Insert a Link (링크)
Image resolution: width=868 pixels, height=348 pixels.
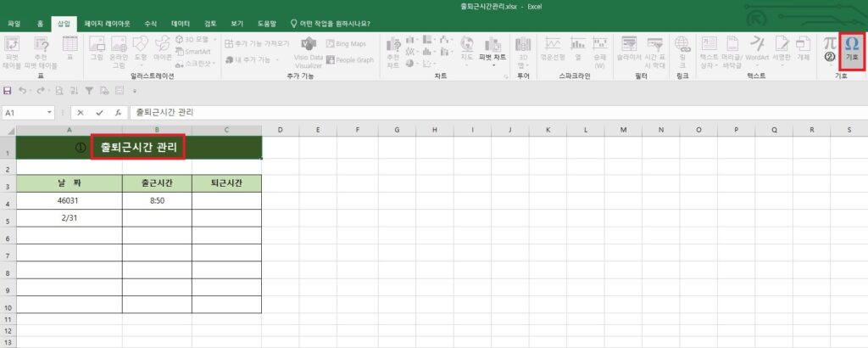click(x=682, y=52)
